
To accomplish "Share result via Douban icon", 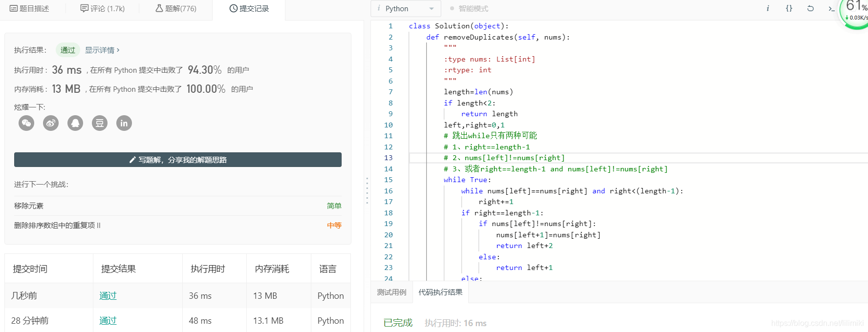I will point(100,123).
